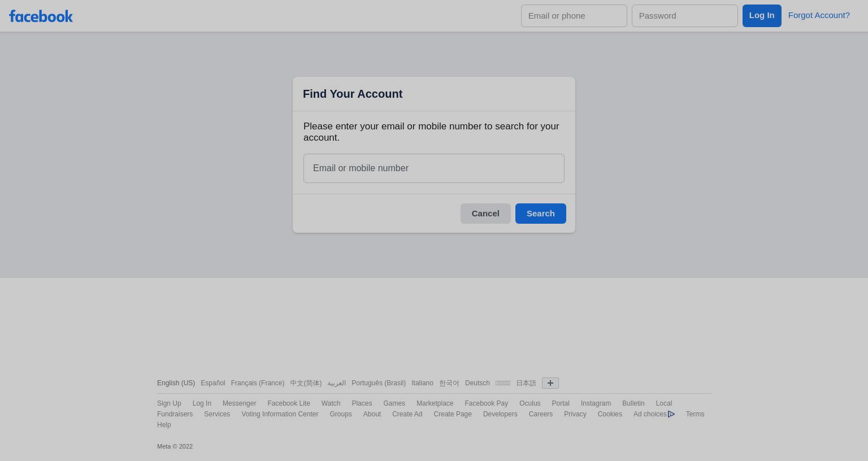Click the Log In button in the header
The height and width of the screenshot is (461, 868).
tap(762, 16)
